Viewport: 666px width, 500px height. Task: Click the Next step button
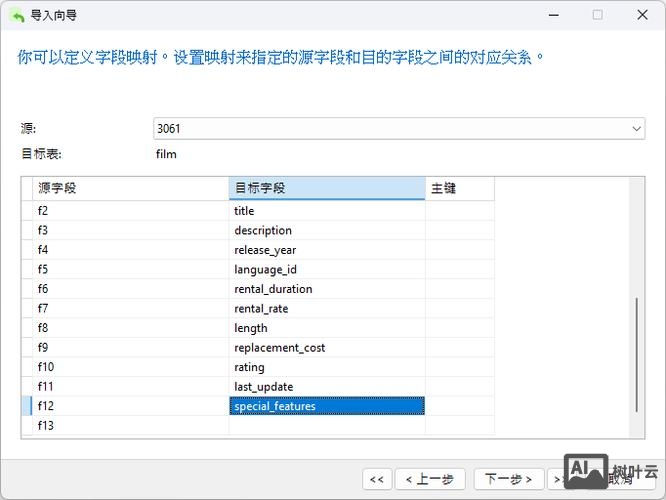(508, 479)
